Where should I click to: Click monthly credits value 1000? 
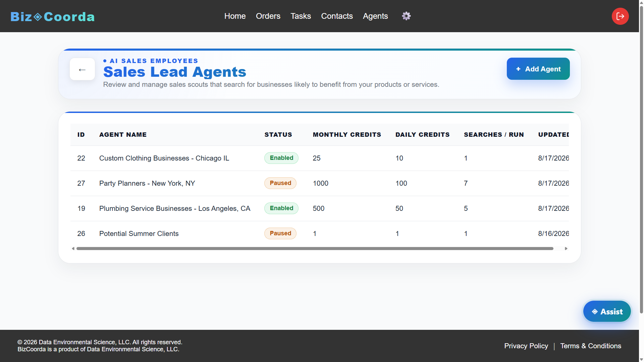pos(320,183)
